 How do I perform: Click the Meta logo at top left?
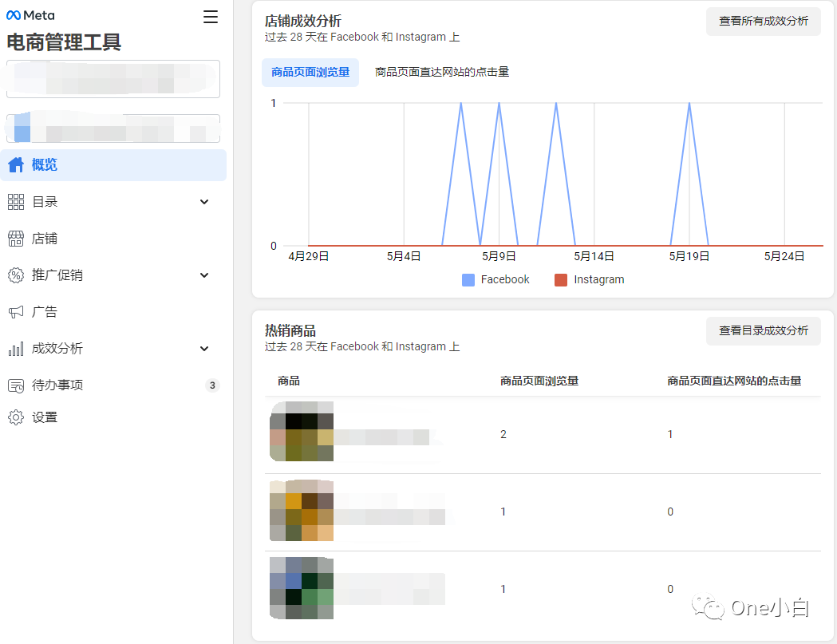(x=29, y=14)
